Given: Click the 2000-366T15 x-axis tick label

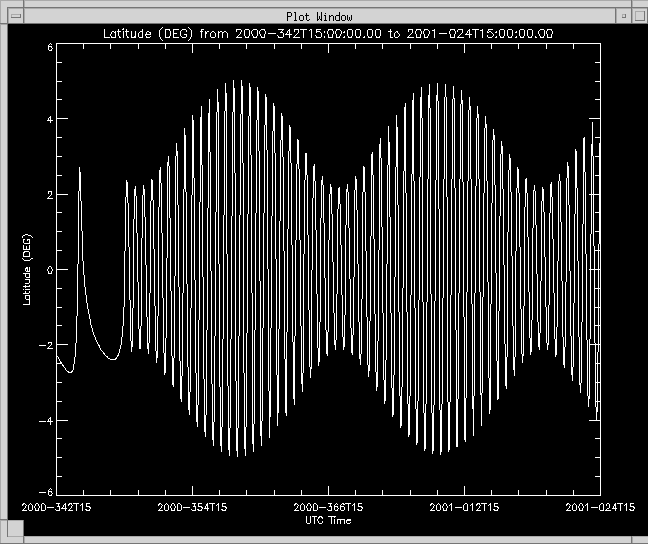Looking at the screenshot, I should pyautogui.click(x=328, y=508).
